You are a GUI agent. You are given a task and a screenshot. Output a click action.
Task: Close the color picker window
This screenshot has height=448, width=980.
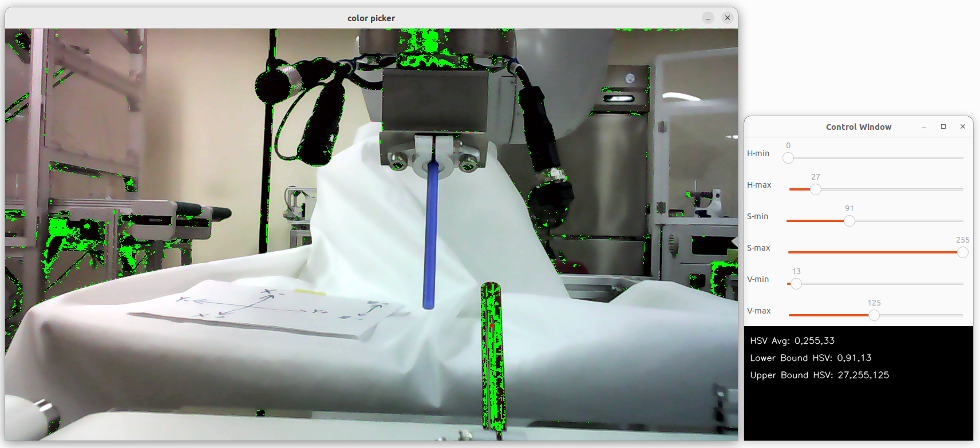click(x=728, y=18)
